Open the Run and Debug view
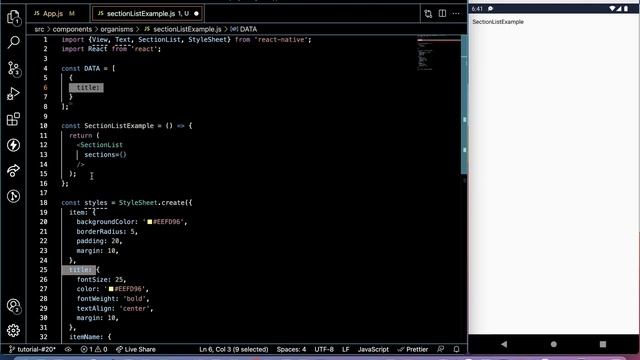640x360 pixels. pos(13,94)
